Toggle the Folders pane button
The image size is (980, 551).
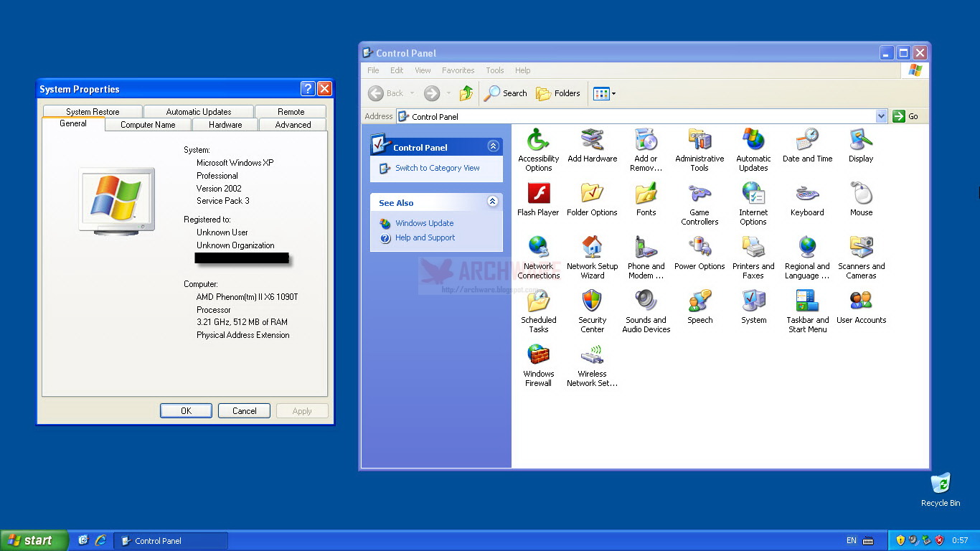tap(558, 93)
